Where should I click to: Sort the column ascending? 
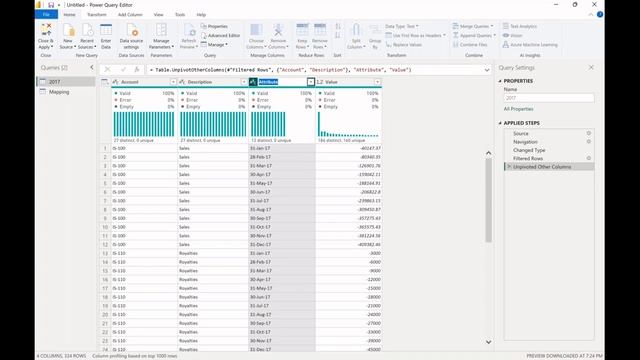[x=338, y=27]
